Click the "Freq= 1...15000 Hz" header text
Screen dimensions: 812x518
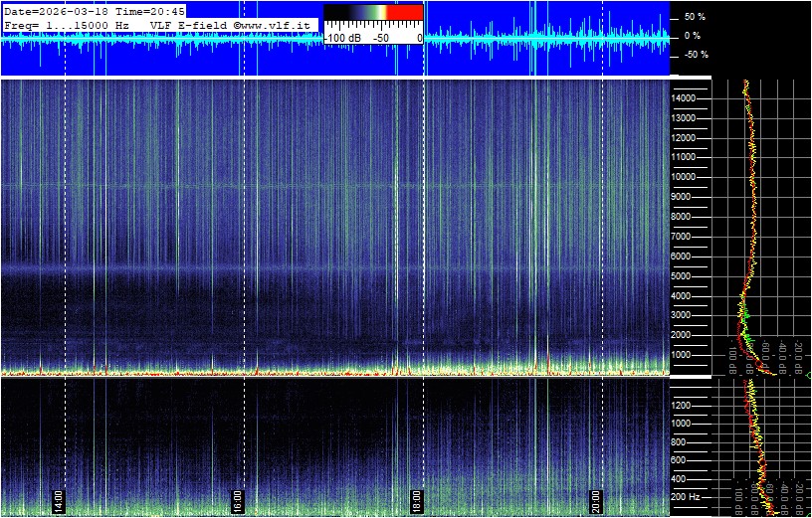[x=67, y=25]
